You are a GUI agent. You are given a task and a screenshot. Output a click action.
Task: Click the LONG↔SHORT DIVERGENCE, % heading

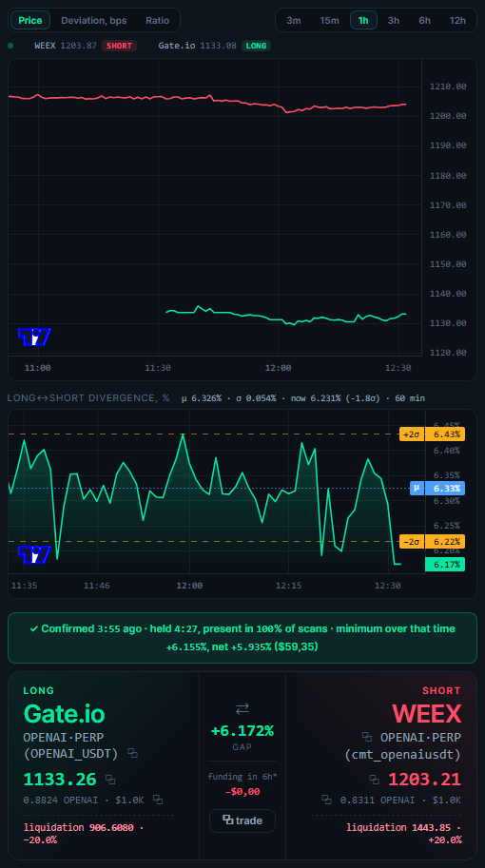(x=88, y=398)
